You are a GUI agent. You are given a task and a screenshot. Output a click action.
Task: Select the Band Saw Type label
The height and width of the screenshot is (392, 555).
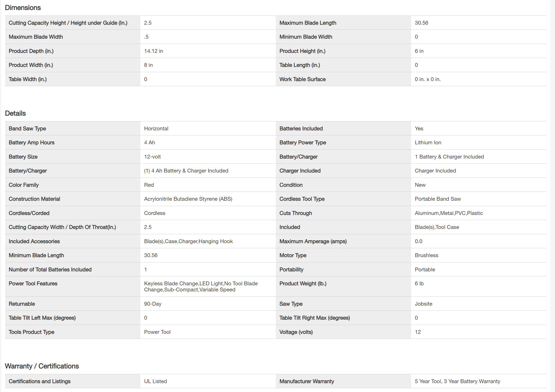(27, 129)
